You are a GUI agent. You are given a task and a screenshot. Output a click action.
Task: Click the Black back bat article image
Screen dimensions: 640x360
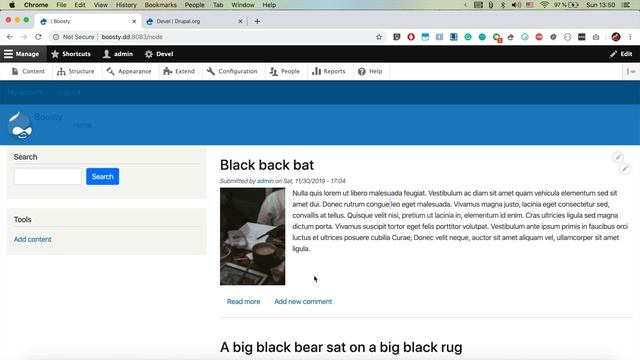tap(253, 236)
